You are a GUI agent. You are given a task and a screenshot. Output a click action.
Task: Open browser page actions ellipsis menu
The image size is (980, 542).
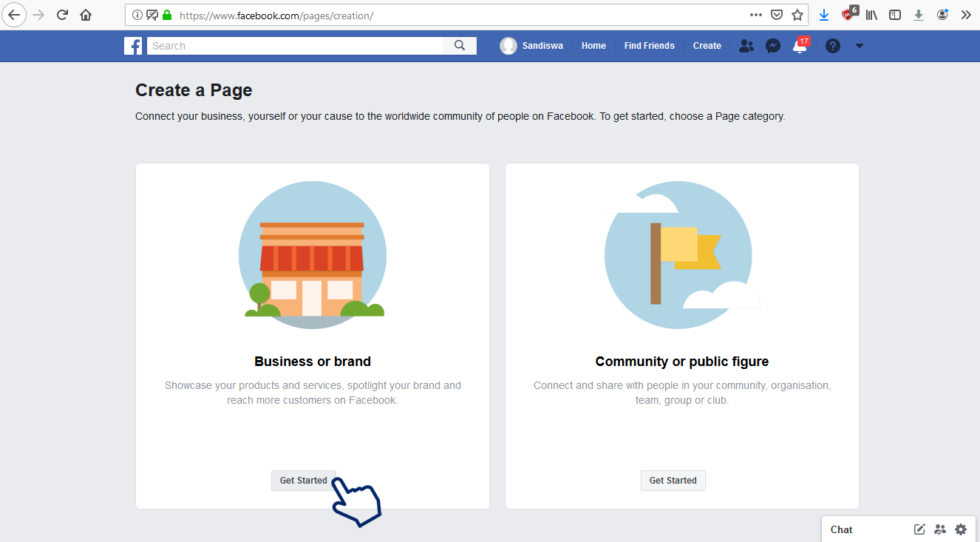click(755, 15)
